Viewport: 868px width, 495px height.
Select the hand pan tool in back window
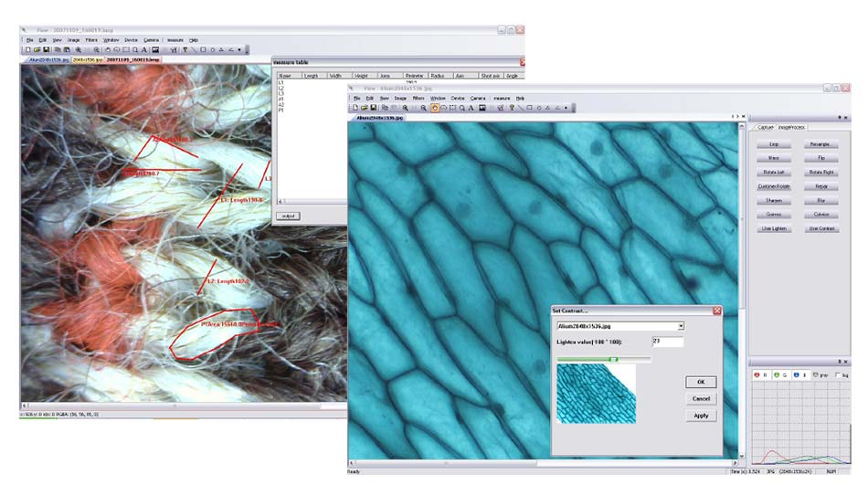[108, 50]
